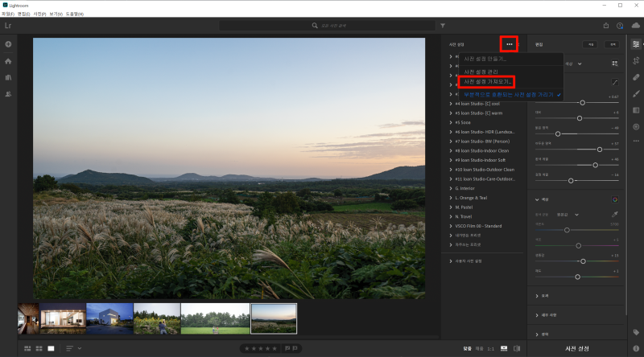Screen dimensions: 644x357
Task: Choose Import Presets menu entry
Action: [488, 82]
